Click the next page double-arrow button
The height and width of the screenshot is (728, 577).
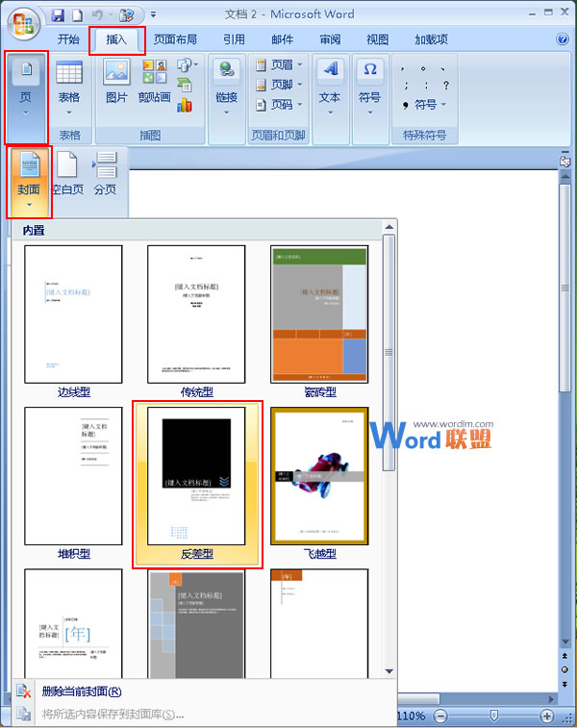tap(564, 685)
